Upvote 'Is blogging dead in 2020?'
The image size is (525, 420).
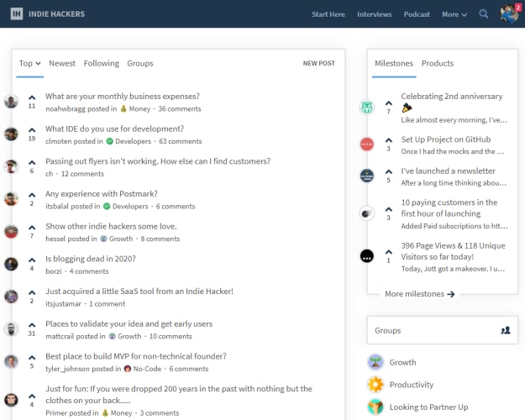tap(32, 260)
